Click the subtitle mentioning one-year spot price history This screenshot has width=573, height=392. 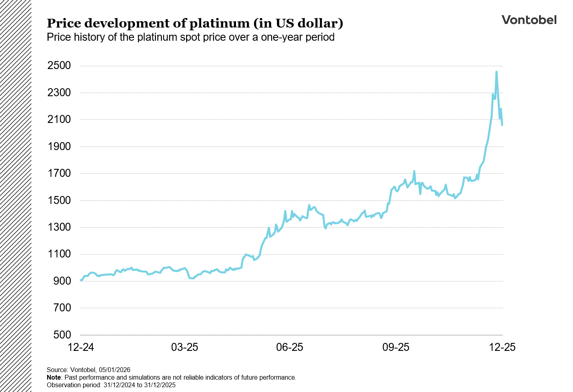[191, 37]
